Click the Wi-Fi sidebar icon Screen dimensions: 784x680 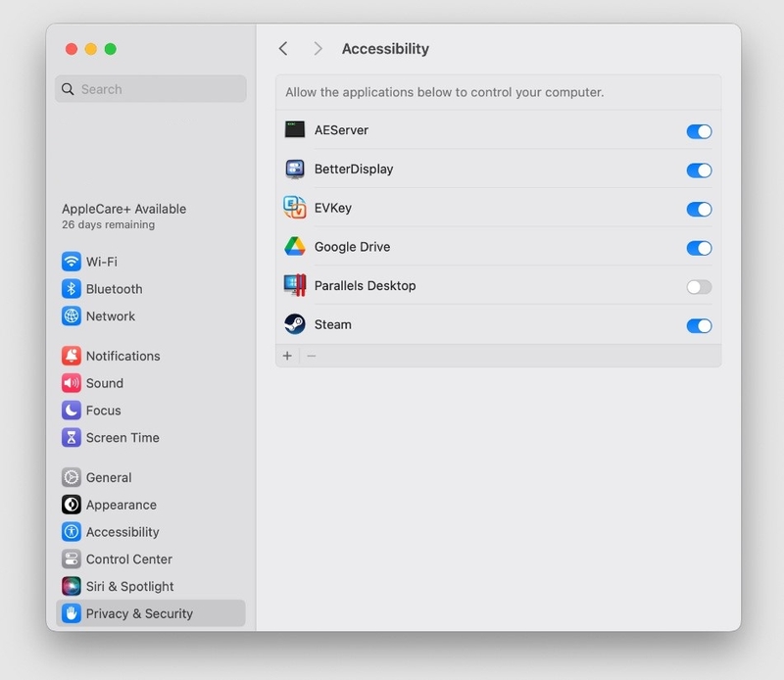point(71,262)
